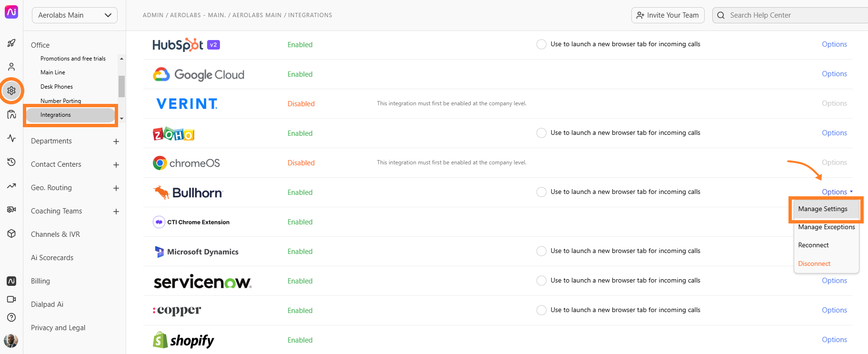The height and width of the screenshot is (354, 868).
Task: Open the call history clock icon
Action: click(11, 162)
